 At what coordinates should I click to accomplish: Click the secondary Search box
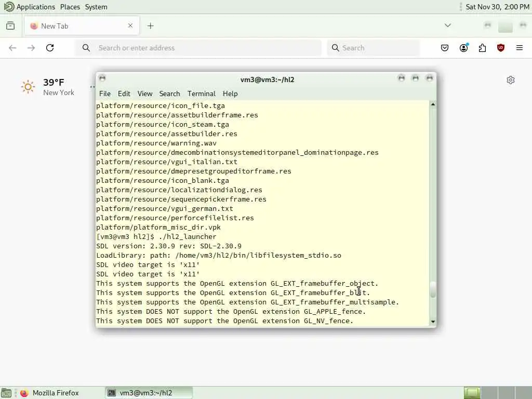click(x=373, y=48)
